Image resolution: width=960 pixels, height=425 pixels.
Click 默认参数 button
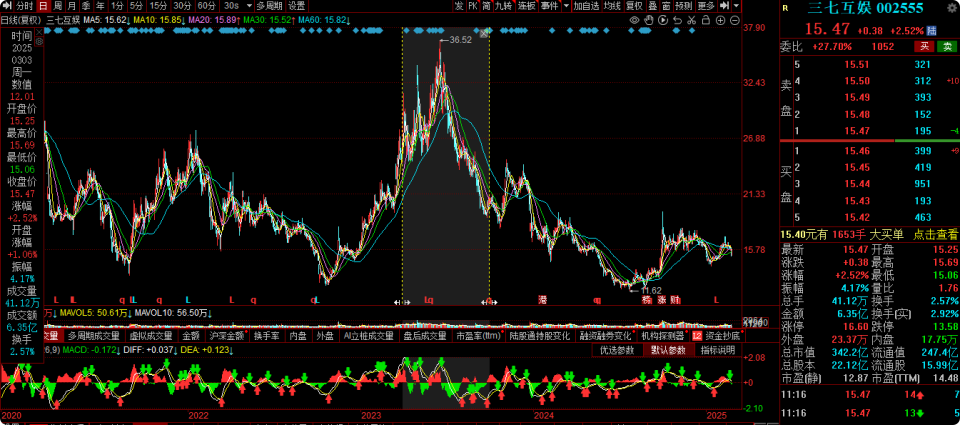[x=669, y=350]
